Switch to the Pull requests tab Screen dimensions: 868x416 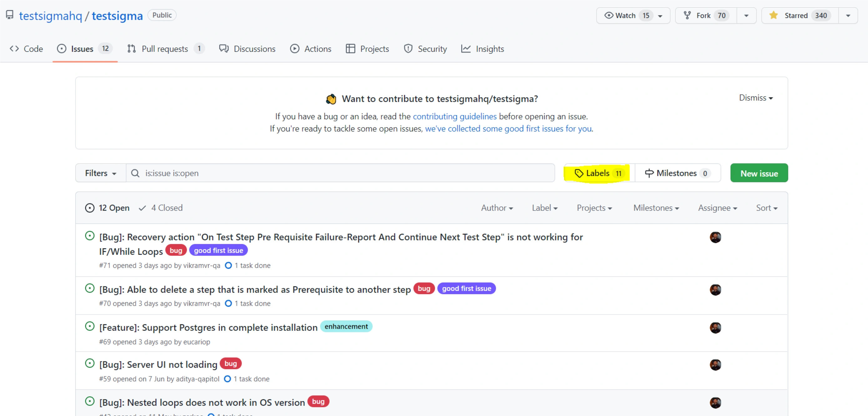coord(165,49)
